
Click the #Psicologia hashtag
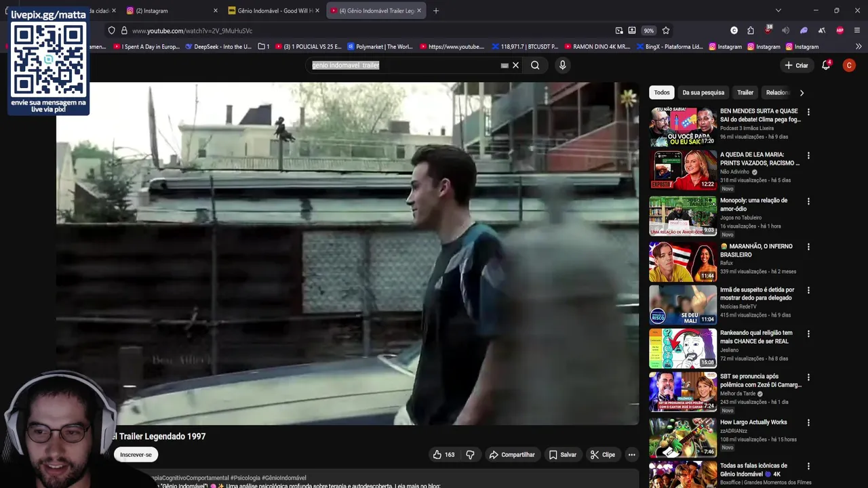click(245, 478)
